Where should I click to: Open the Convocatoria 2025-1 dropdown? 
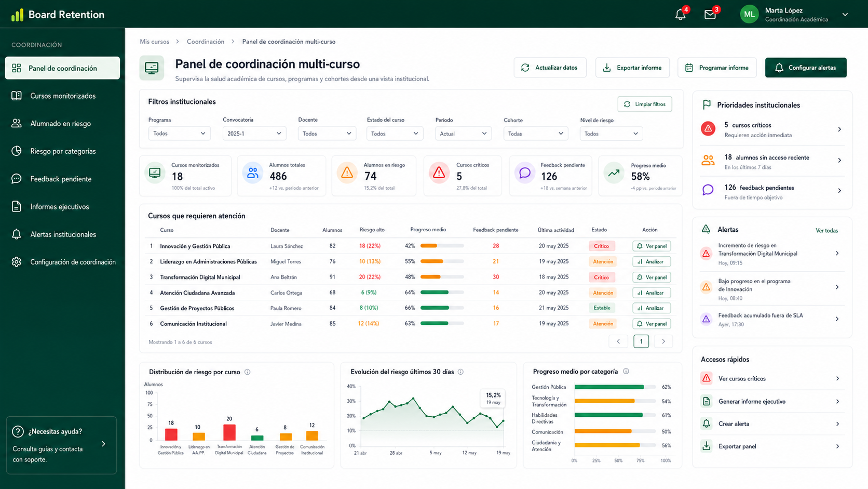(x=254, y=134)
